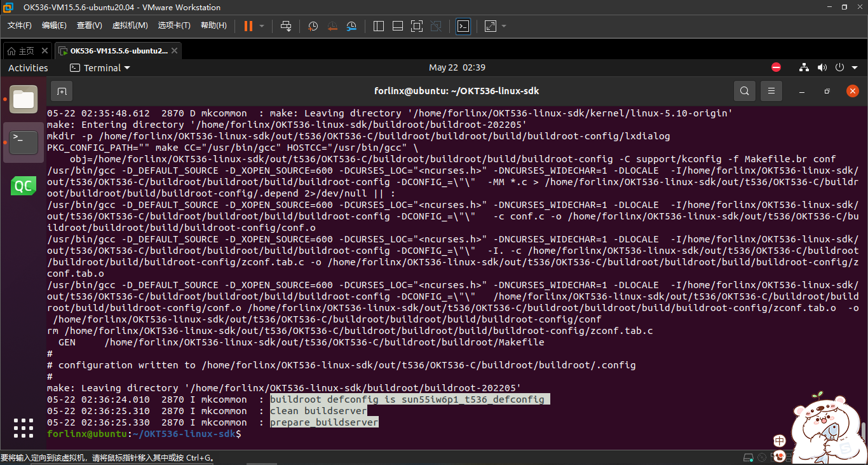868x465 pixels.
Task: Click text 'buildroot defconfig is sun55iw6p1_t536_defconfig'
Action: 407,399
